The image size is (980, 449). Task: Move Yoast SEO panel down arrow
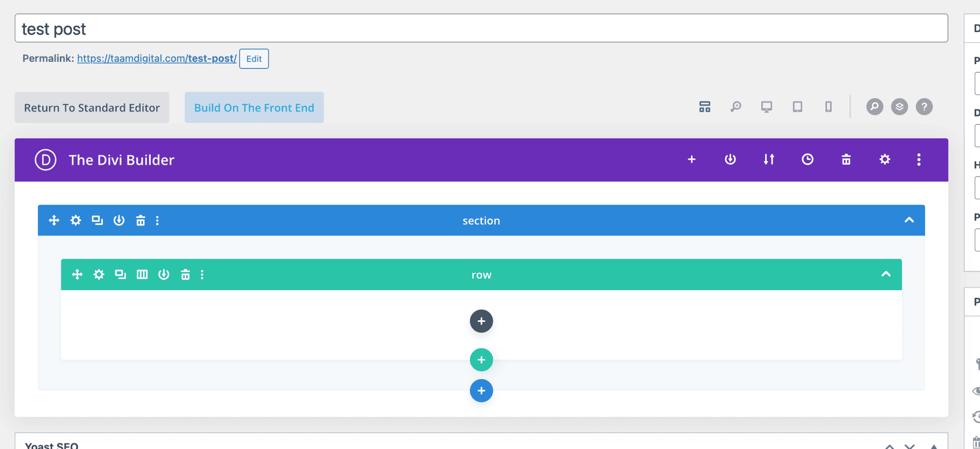[x=910, y=446]
